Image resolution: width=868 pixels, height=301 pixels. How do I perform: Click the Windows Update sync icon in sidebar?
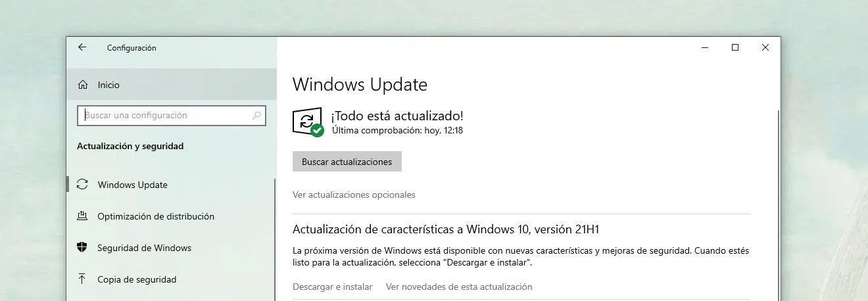click(x=82, y=185)
